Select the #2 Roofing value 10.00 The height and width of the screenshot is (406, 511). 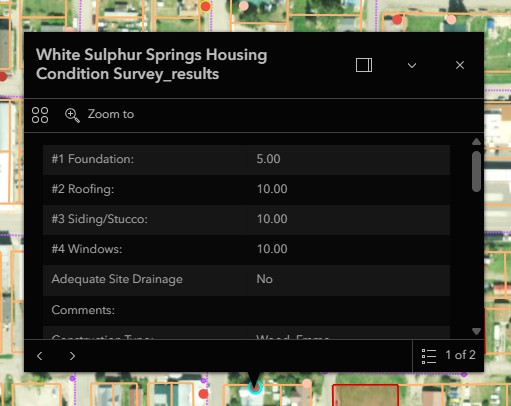point(272,189)
